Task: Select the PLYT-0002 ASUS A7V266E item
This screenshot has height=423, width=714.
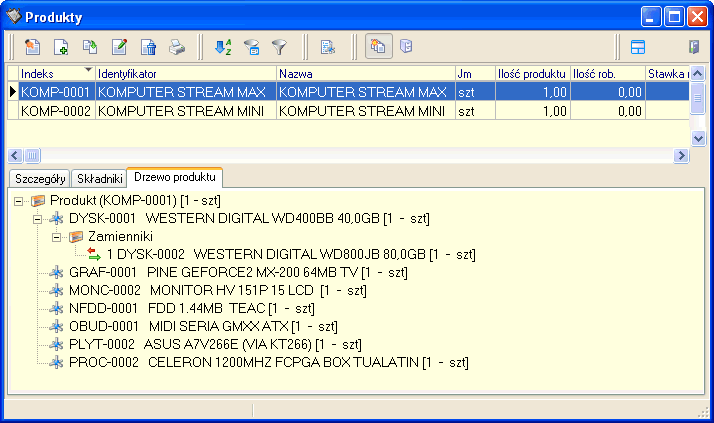Action: 215,344
